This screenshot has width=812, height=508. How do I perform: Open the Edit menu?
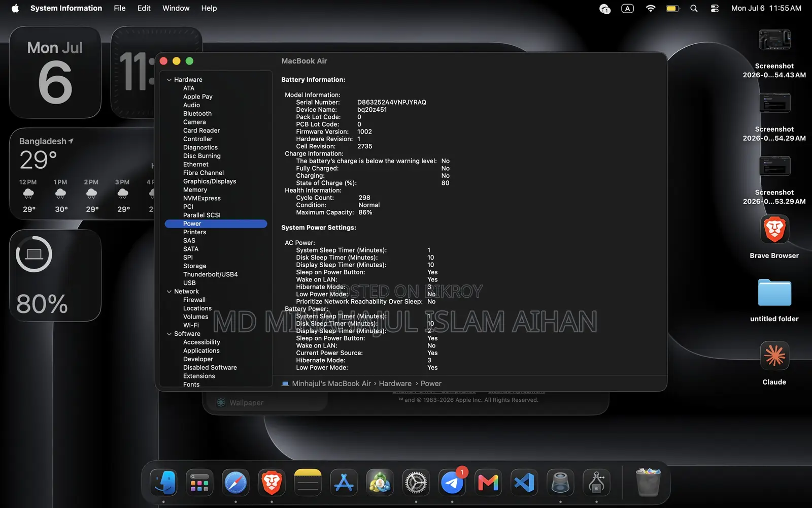(x=144, y=8)
